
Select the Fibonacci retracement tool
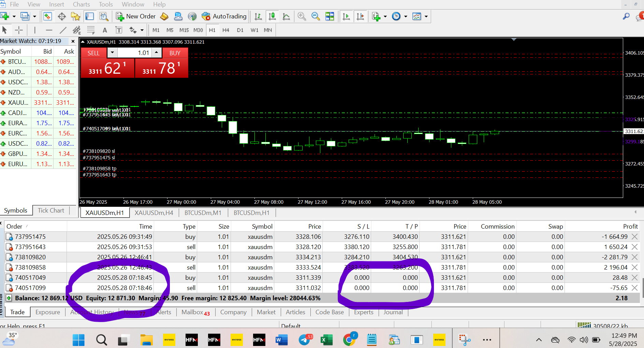coord(91,30)
